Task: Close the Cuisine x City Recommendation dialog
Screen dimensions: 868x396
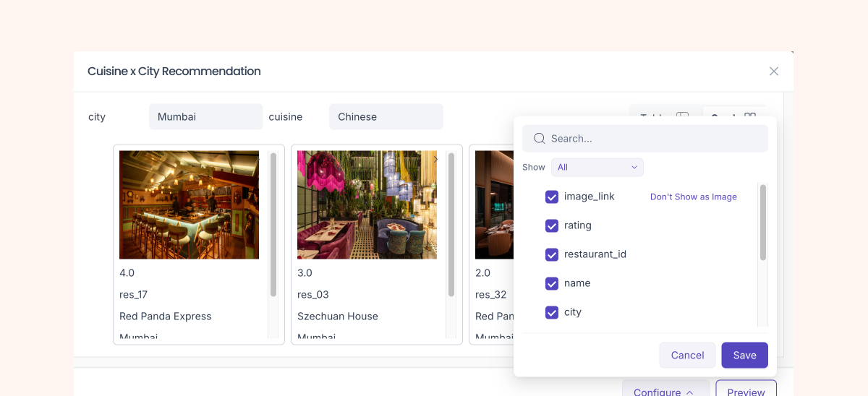Action: (x=773, y=71)
